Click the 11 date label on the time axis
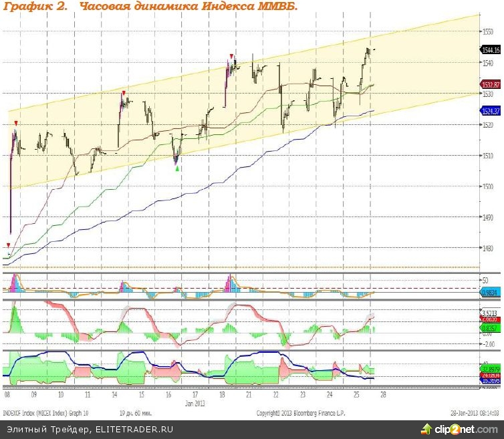 tap(88, 395)
